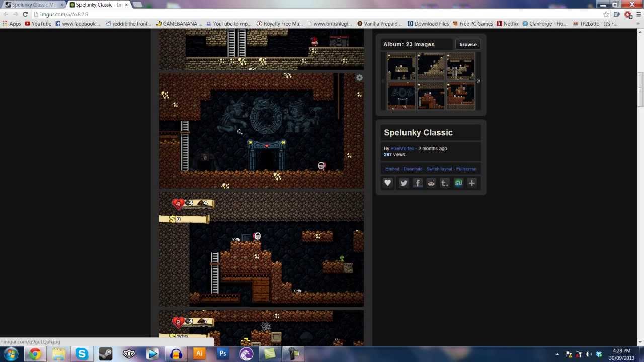This screenshot has width=644, height=362.
Task: Select the stone carving door thumbnail
Action: coord(401,96)
